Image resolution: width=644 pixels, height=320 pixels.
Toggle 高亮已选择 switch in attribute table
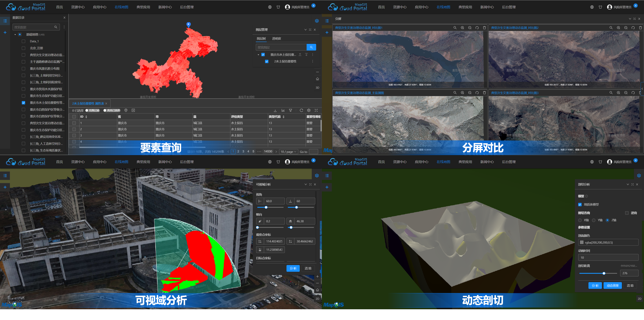pos(112,111)
